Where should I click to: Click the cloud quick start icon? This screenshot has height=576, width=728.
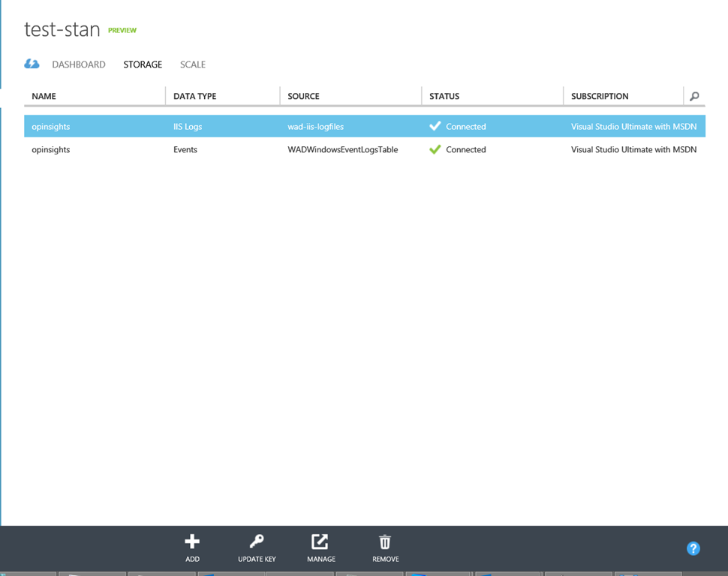click(32, 64)
